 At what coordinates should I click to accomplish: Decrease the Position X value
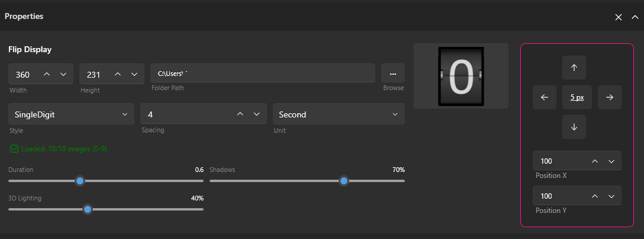(x=611, y=161)
